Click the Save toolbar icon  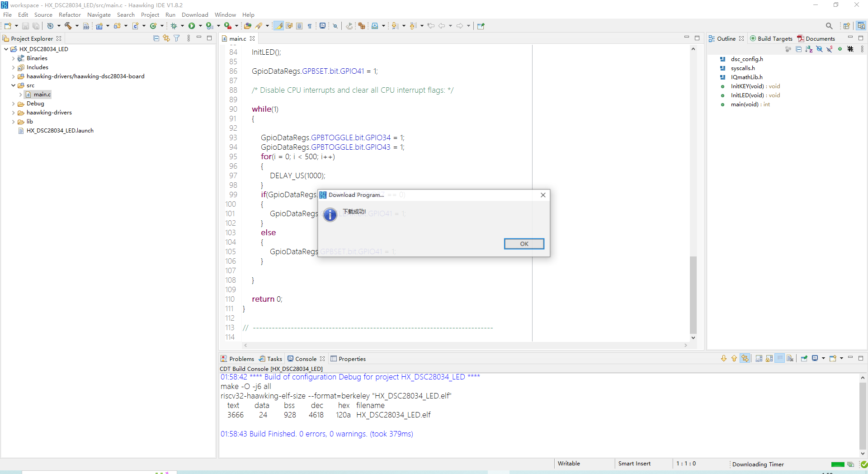(x=25, y=26)
